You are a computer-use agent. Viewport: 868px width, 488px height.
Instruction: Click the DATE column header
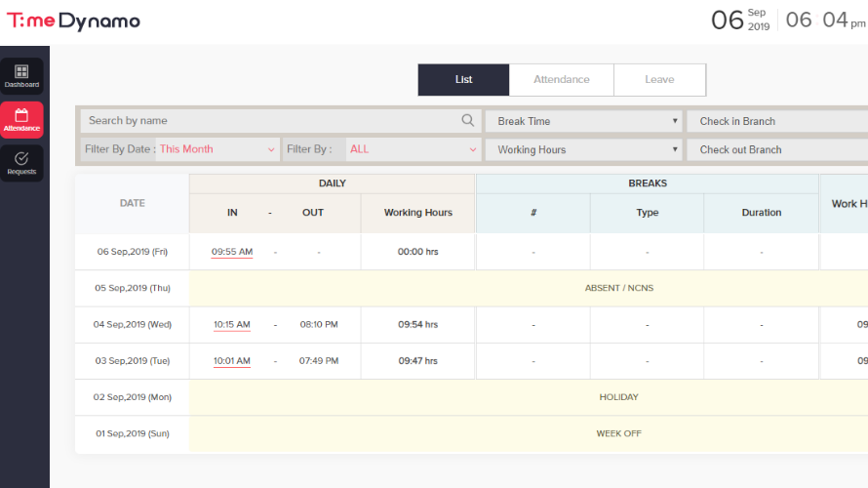pyautogui.click(x=132, y=203)
